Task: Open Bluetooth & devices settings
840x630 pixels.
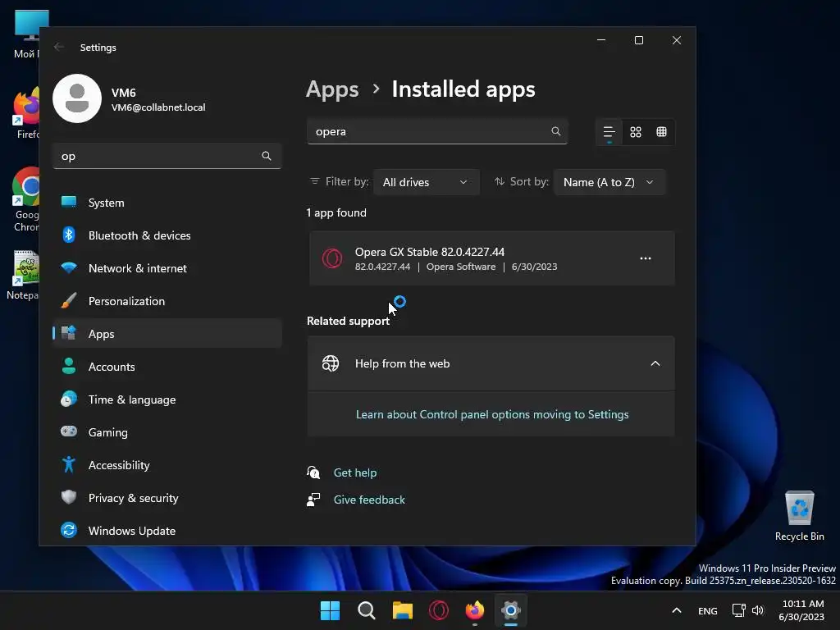Action: 167,235
